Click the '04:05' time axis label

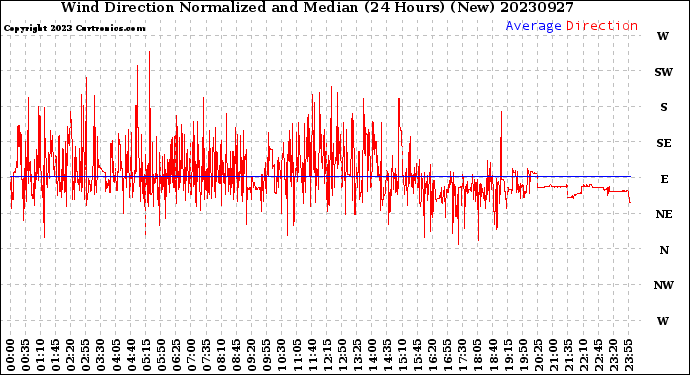tap(116, 355)
